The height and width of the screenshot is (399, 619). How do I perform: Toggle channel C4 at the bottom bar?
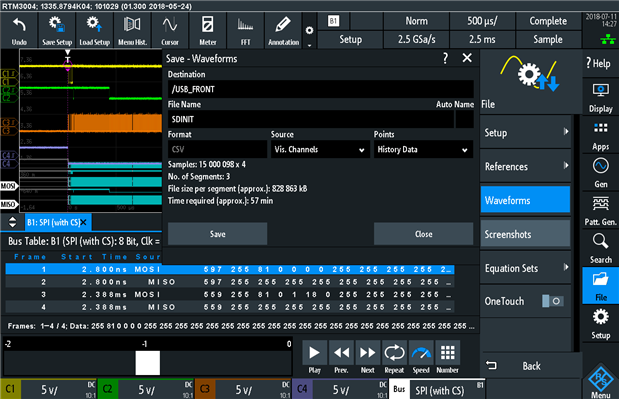[340, 390]
